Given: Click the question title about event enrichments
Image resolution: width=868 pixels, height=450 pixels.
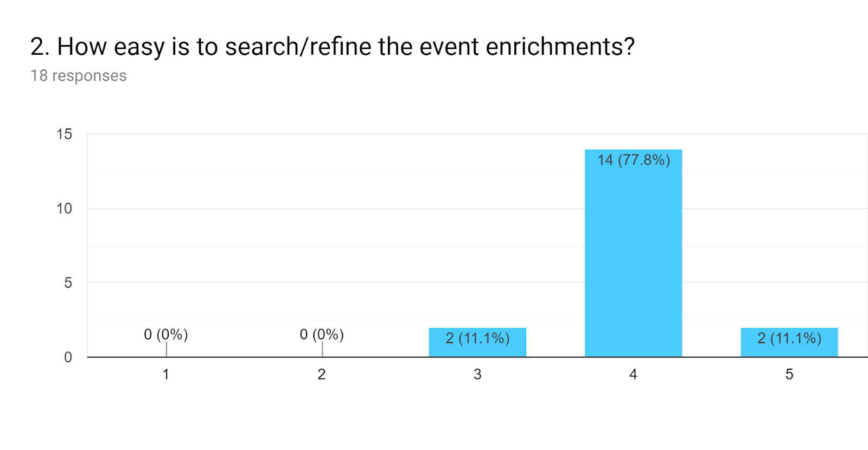Looking at the screenshot, I should tap(333, 47).
